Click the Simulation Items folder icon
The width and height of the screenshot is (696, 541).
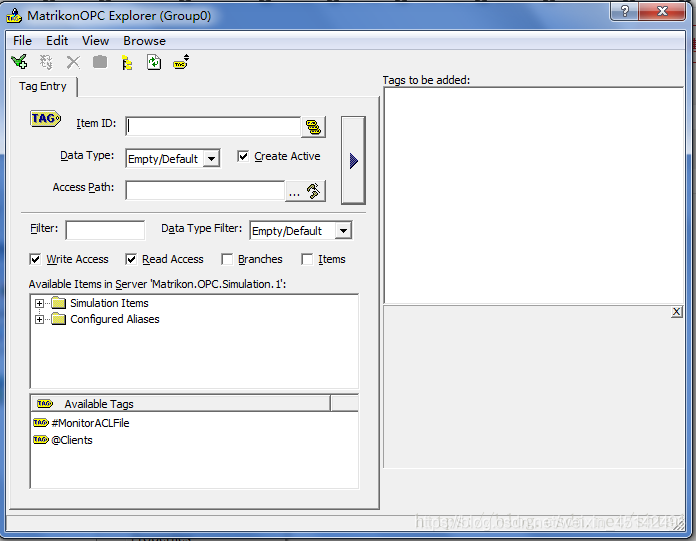(x=59, y=303)
